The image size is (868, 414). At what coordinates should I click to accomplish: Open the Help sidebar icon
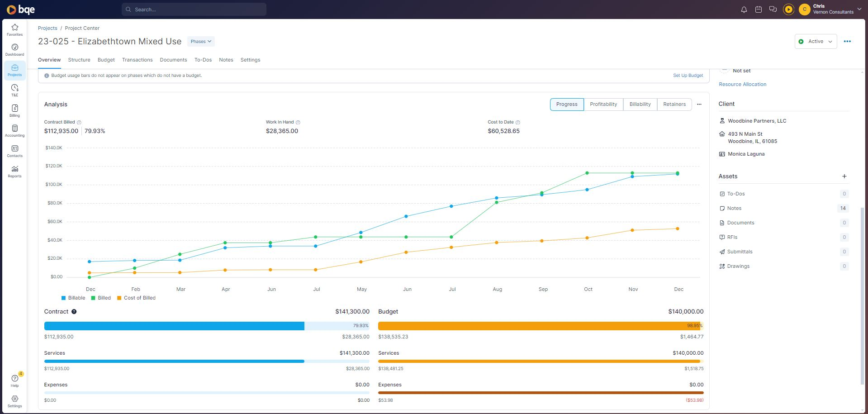[x=14, y=381]
